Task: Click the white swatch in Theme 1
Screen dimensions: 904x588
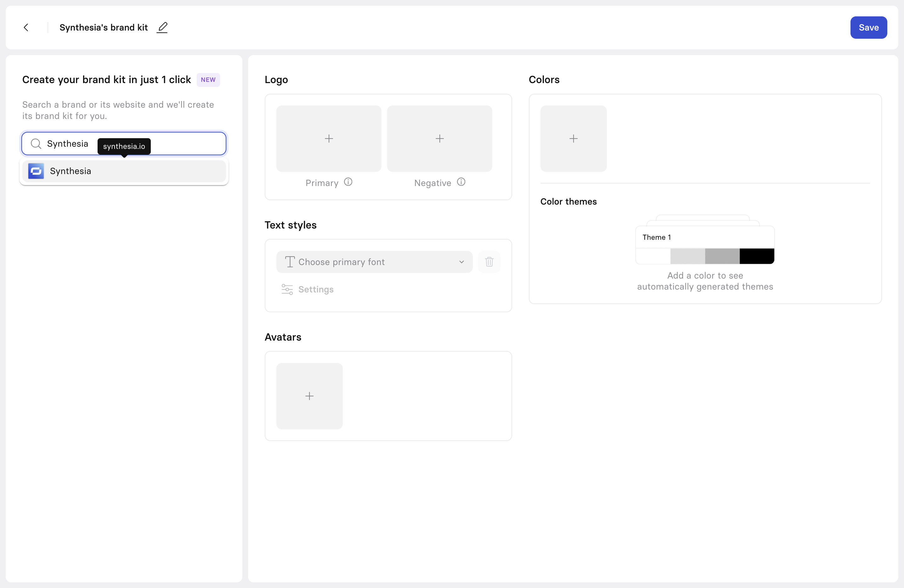Action: pos(653,256)
